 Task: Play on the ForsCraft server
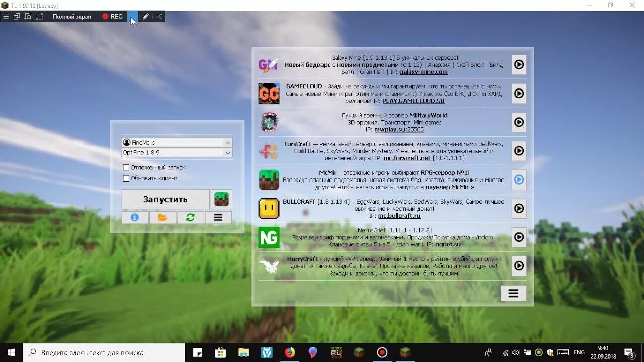(x=519, y=151)
